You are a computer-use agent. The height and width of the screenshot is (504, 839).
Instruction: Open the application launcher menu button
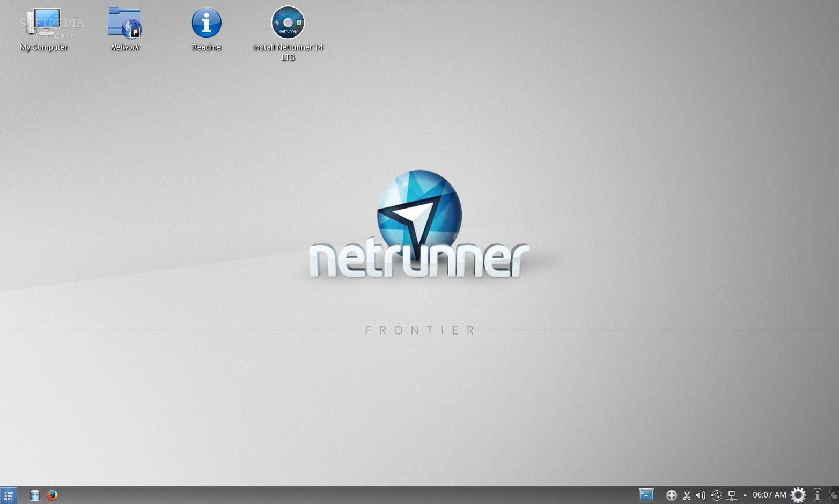click(x=9, y=495)
